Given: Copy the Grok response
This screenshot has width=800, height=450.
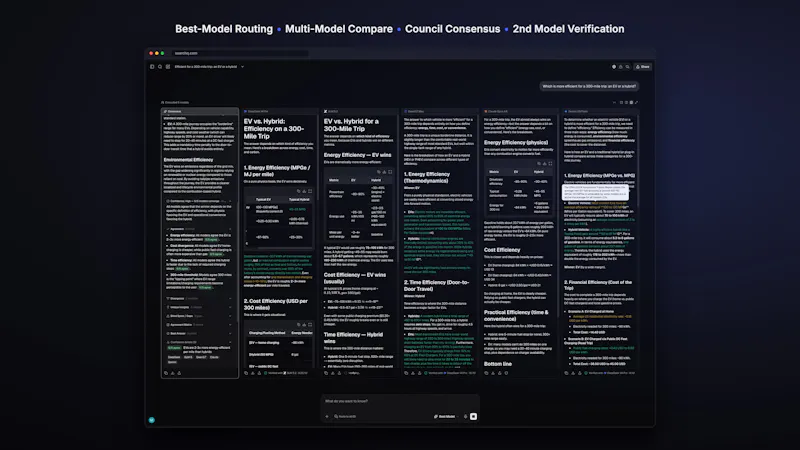Looking at the screenshot, I should tap(326, 373).
